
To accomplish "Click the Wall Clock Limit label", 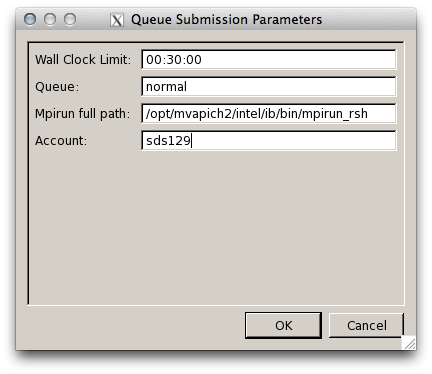I will 83,60.
